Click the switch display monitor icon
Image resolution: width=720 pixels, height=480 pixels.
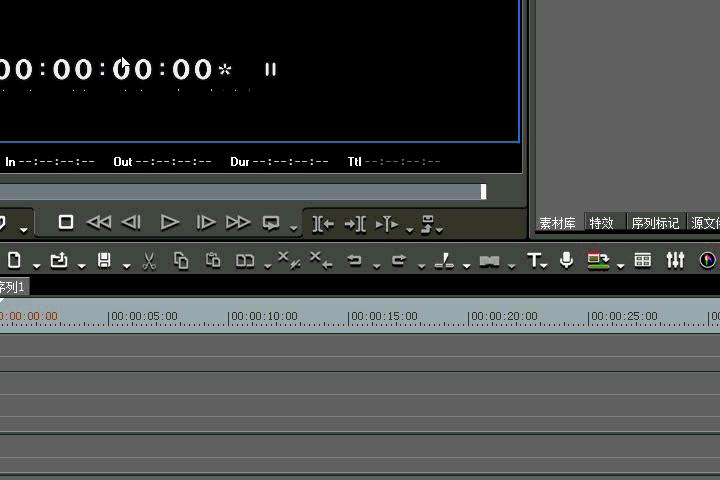point(598,260)
